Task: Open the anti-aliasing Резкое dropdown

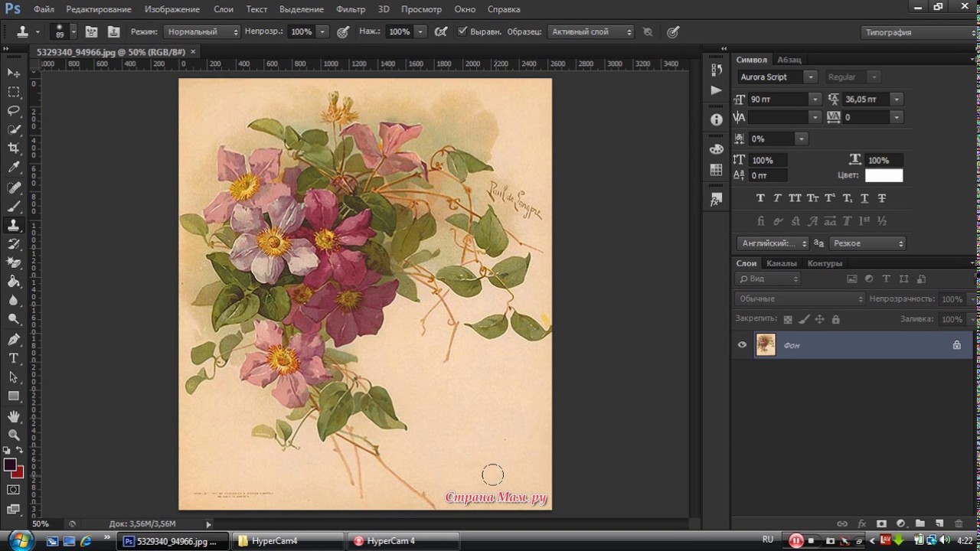Action: [868, 243]
